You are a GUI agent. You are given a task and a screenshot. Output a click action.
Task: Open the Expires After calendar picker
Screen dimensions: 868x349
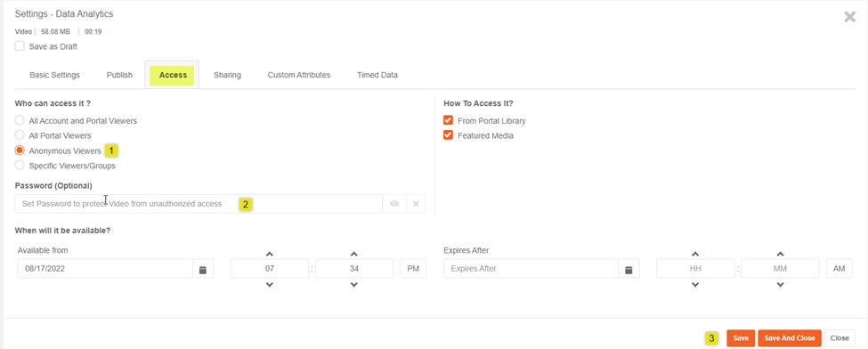coord(629,269)
